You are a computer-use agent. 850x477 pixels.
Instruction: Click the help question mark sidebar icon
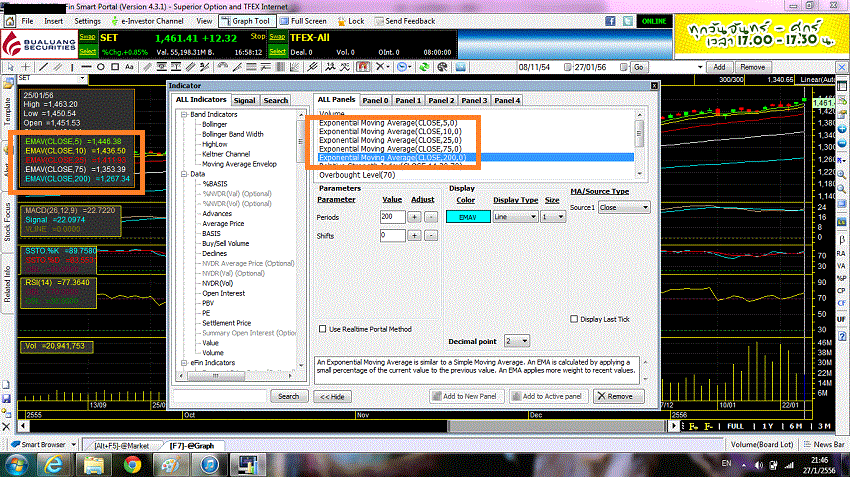(x=842, y=336)
